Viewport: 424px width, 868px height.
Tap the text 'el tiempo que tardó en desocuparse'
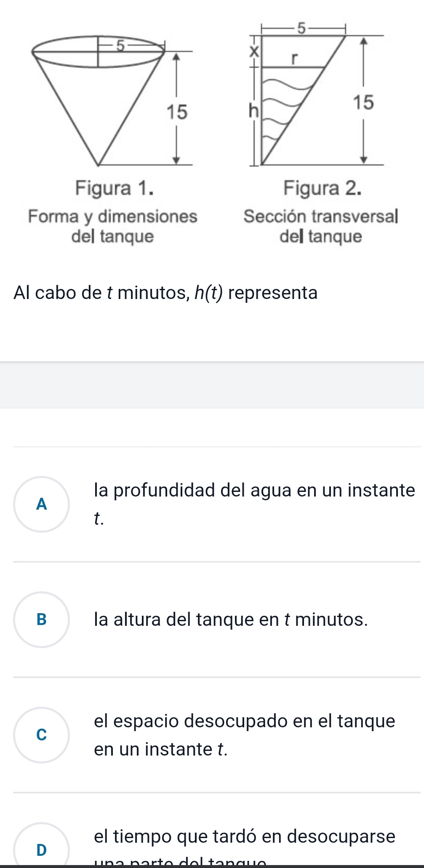(x=245, y=836)
